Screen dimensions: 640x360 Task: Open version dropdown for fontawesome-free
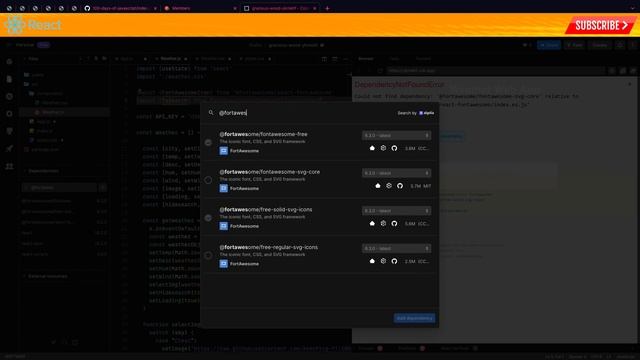click(x=396, y=135)
